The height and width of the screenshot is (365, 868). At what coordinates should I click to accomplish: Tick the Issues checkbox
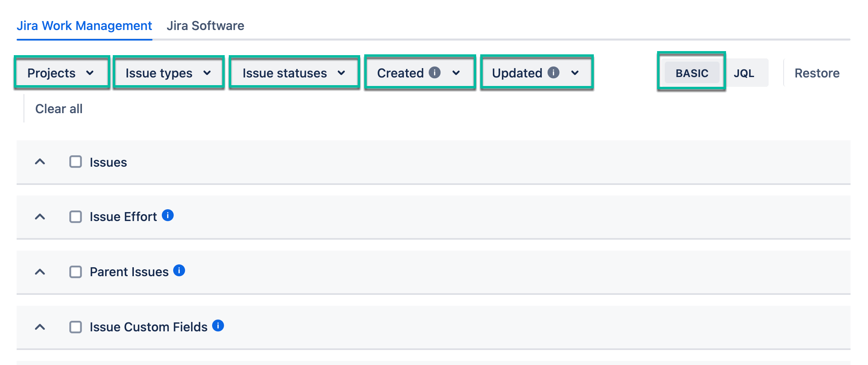click(x=75, y=162)
